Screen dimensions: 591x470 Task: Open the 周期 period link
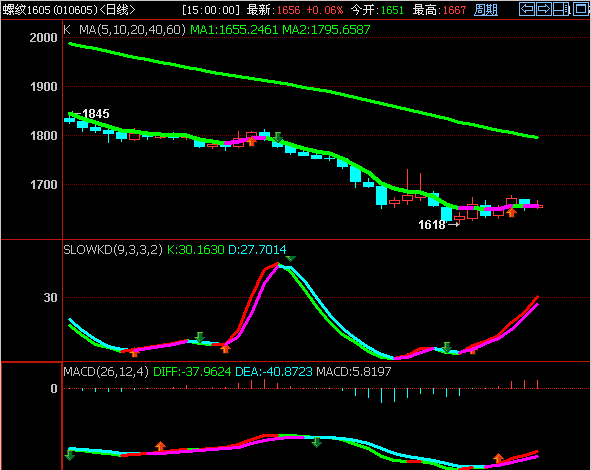(485, 10)
